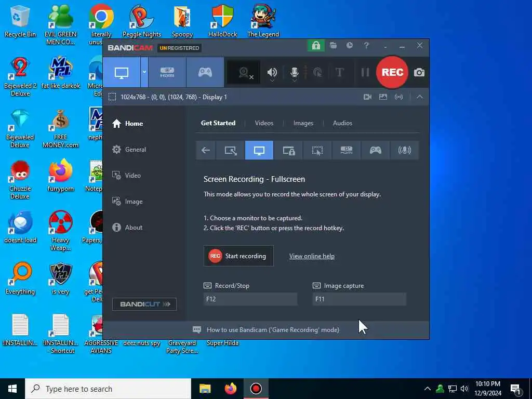This screenshot has width=532, height=399.
Task: Toggle the speaker sound recording
Action: 272,72
